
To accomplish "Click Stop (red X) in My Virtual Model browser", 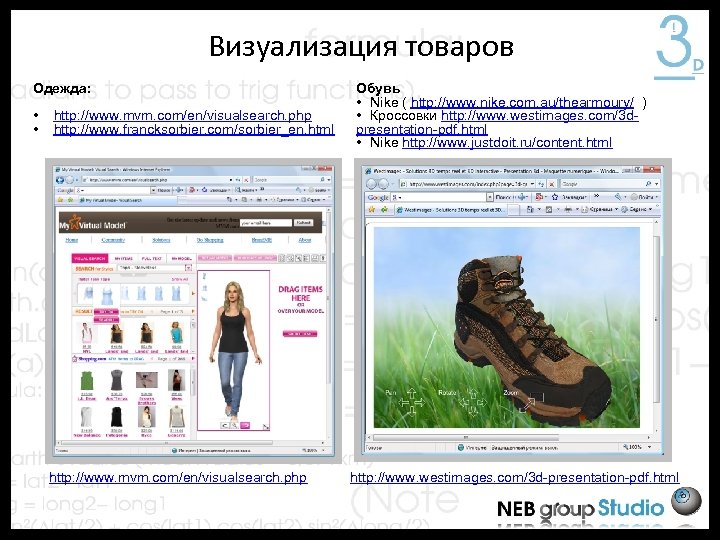I will tap(246, 180).
